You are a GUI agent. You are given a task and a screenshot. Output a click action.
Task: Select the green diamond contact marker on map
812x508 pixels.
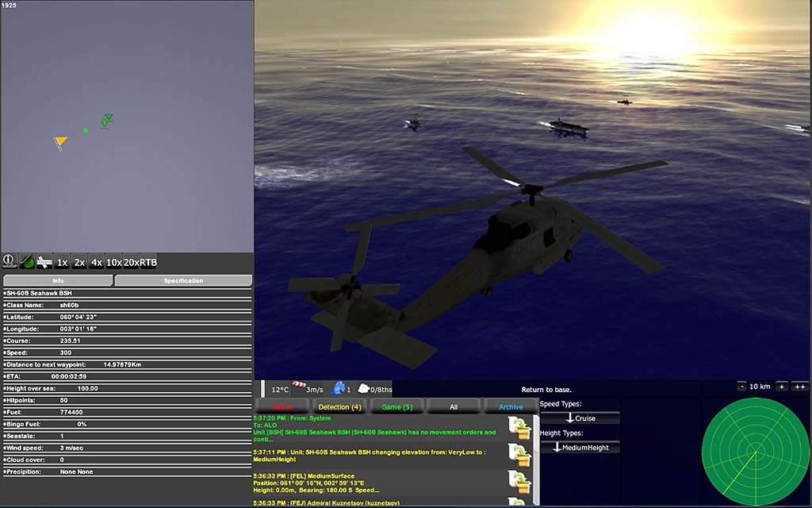tap(105, 123)
